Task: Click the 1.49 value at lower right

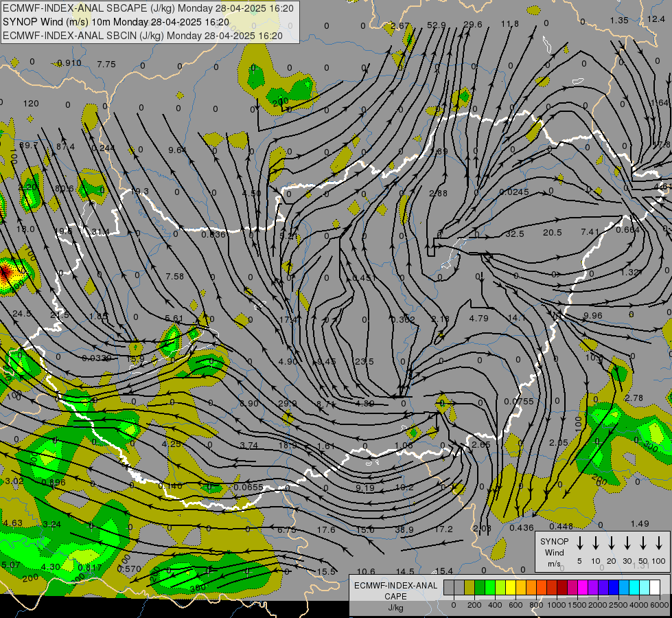Action: click(x=640, y=524)
